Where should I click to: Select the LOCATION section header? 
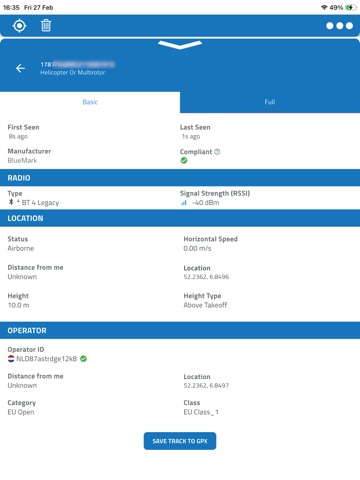[x=180, y=218]
